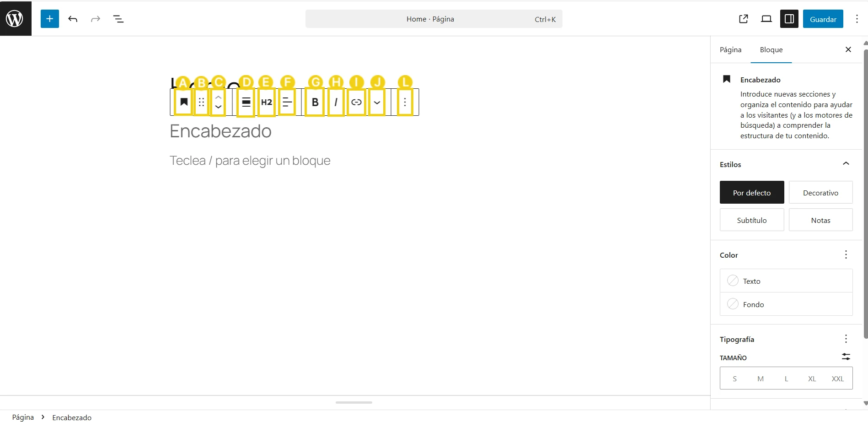
Task: Toggle the settings sidebar panel
Action: pos(789,19)
